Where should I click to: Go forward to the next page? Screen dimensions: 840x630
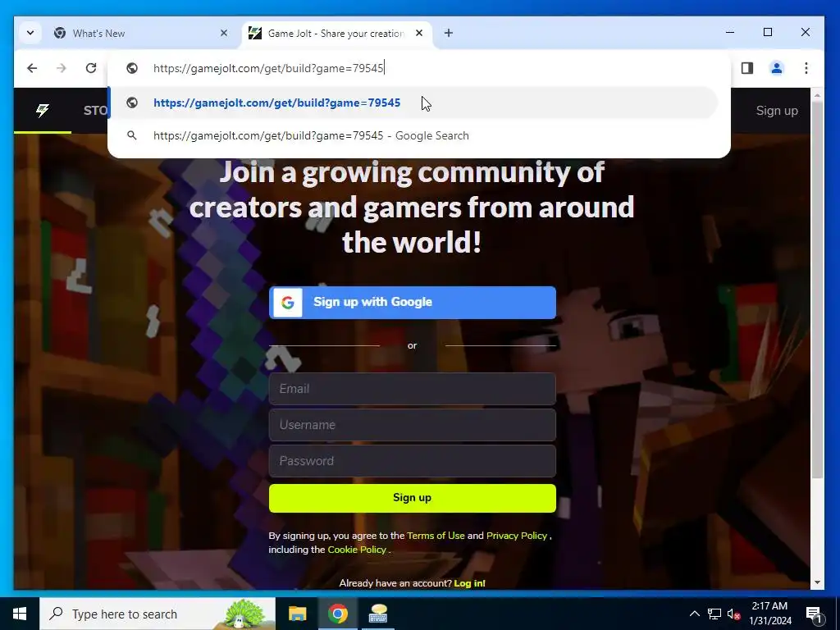point(62,68)
